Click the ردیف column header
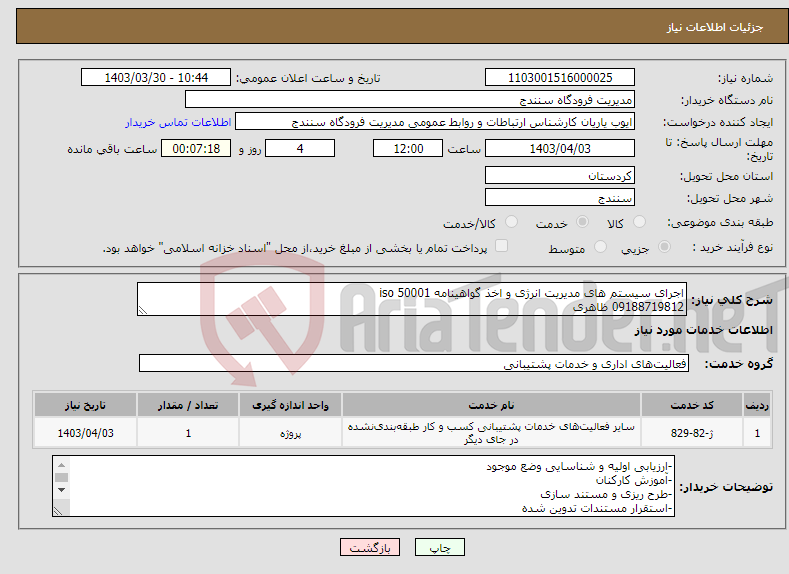Screen dimensions: 789x574 (x=757, y=405)
